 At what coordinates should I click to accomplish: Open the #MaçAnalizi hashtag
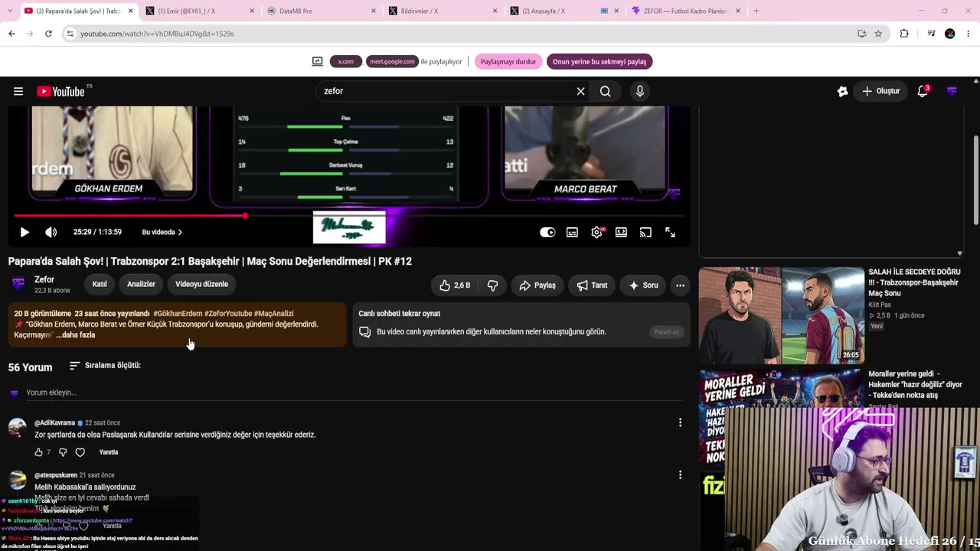click(x=273, y=314)
